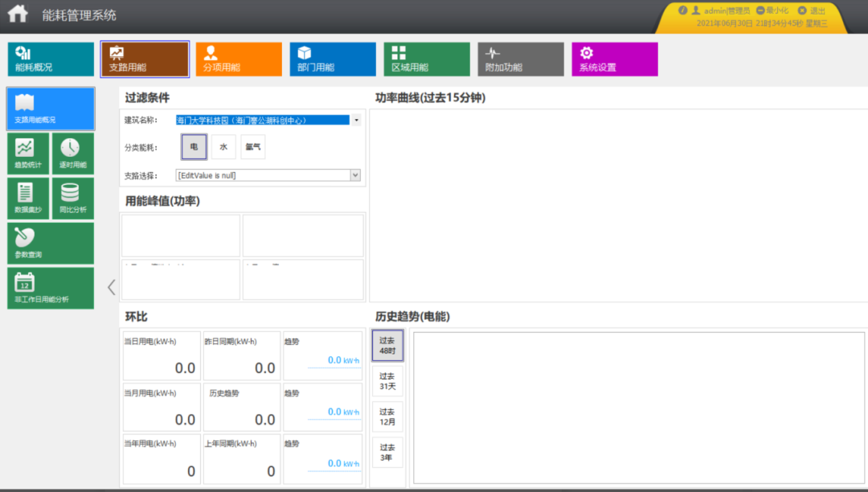Click the 功率曲线(过去15分钟) heading
868x492 pixels.
[x=430, y=98]
